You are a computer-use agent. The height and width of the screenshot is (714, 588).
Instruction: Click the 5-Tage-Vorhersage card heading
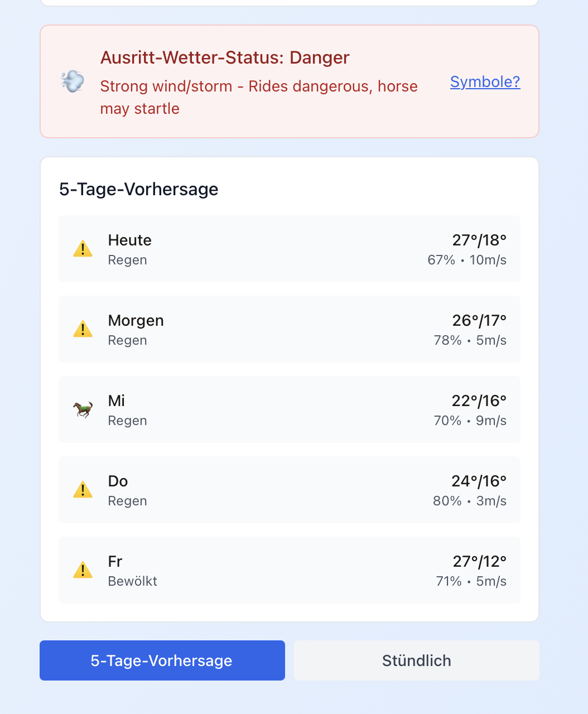pos(139,189)
